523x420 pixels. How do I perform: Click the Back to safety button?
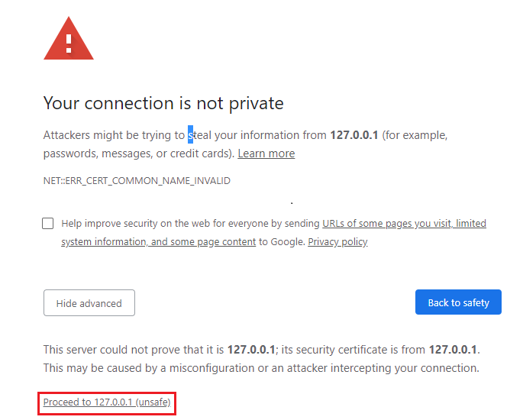[458, 302]
